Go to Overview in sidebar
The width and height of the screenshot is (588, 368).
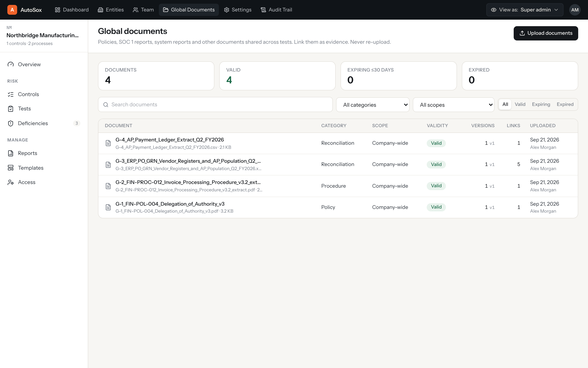44,64
